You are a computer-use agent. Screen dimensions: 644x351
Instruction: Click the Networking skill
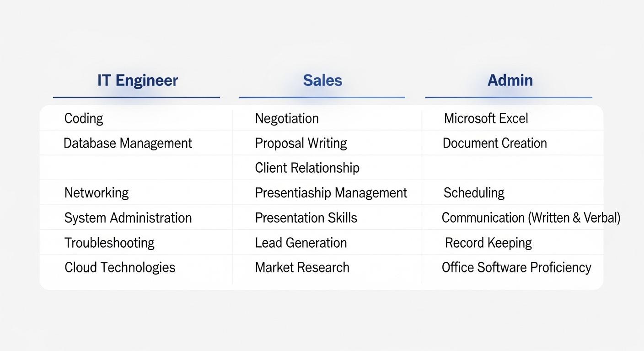coord(97,192)
